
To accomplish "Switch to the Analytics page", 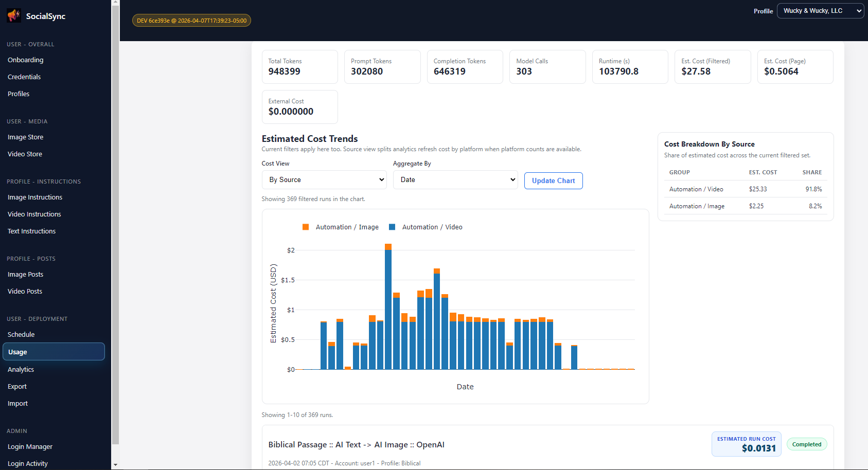I will 21,369.
